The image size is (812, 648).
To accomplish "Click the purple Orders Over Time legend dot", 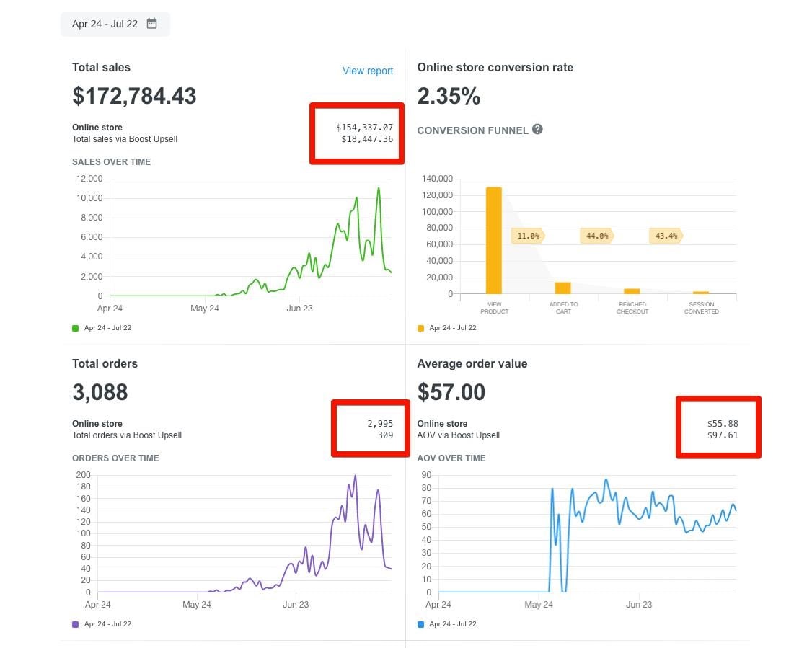I will click(x=75, y=624).
